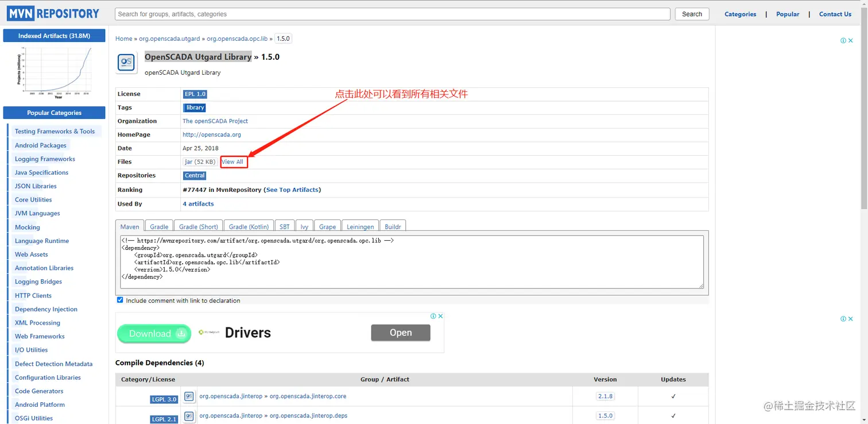868x424 pixels.
Task: Open Logging Frameworks category
Action: (x=45, y=159)
